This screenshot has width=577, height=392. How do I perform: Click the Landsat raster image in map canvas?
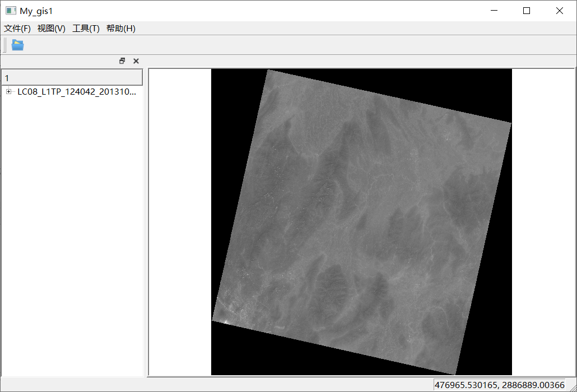click(x=361, y=222)
